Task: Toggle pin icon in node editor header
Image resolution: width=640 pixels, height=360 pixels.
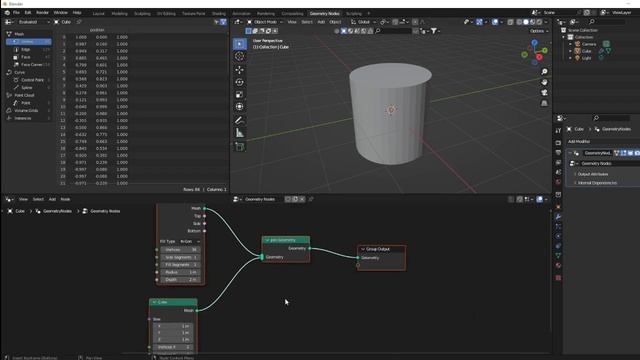Action: click(311, 199)
